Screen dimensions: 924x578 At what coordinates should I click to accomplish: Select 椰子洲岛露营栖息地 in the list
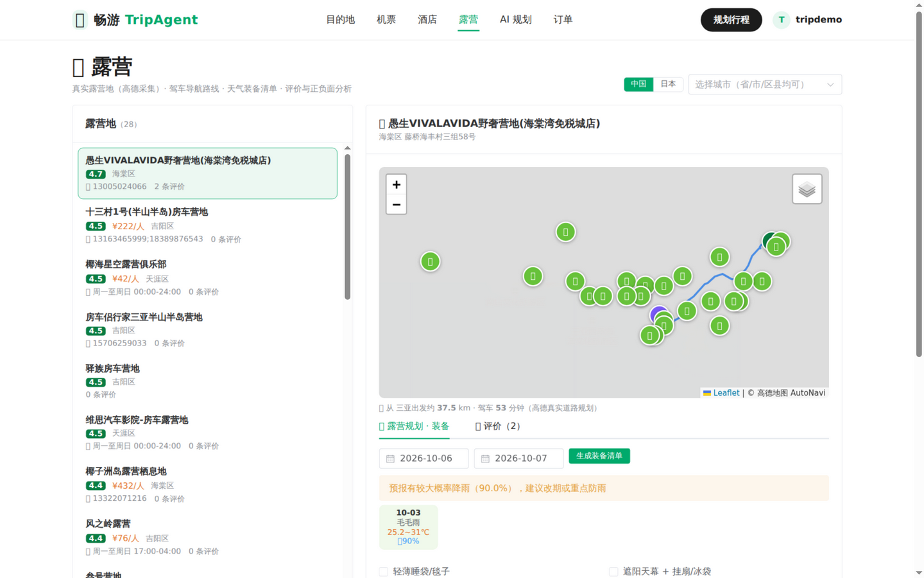point(208,485)
